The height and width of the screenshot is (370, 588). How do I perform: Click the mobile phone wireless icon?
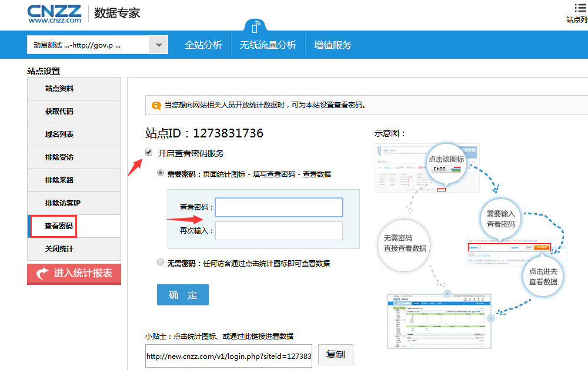click(x=255, y=27)
